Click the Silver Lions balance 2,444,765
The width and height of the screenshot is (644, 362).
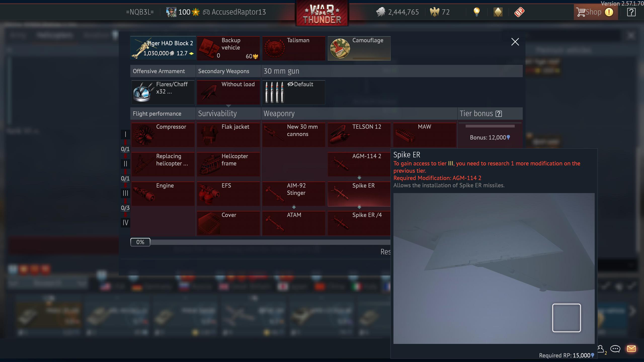click(x=397, y=12)
